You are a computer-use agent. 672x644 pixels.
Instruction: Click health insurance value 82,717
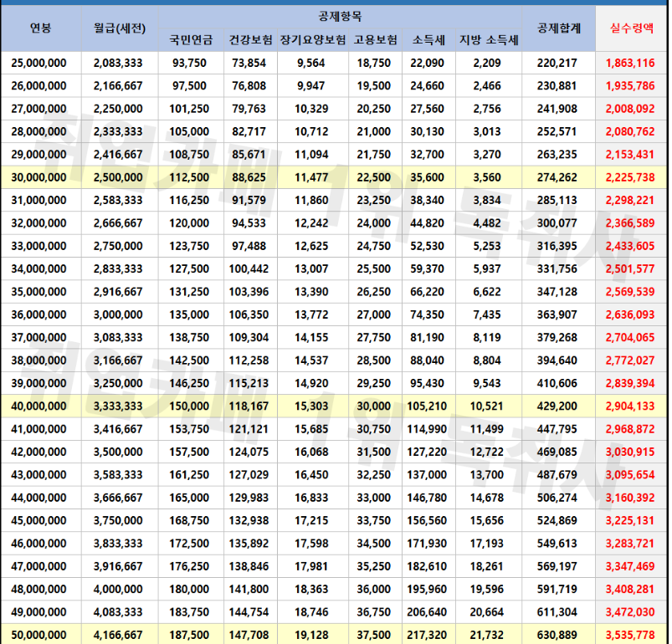click(249, 131)
